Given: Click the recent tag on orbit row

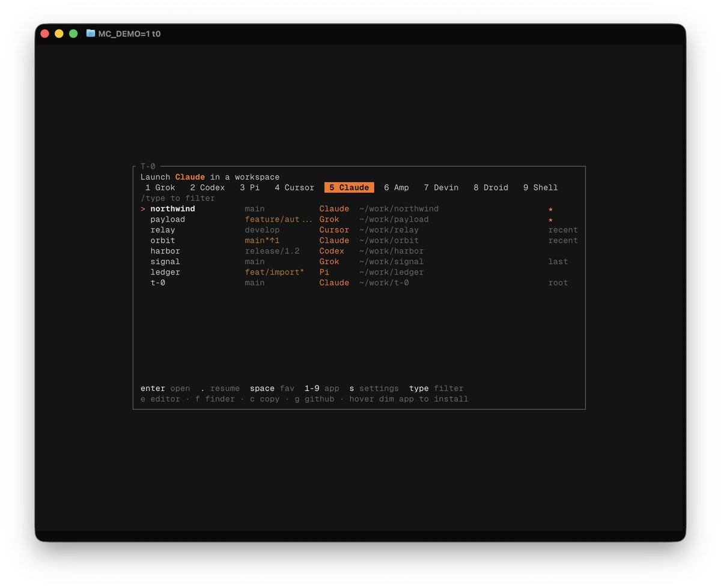Looking at the screenshot, I should click(563, 240).
